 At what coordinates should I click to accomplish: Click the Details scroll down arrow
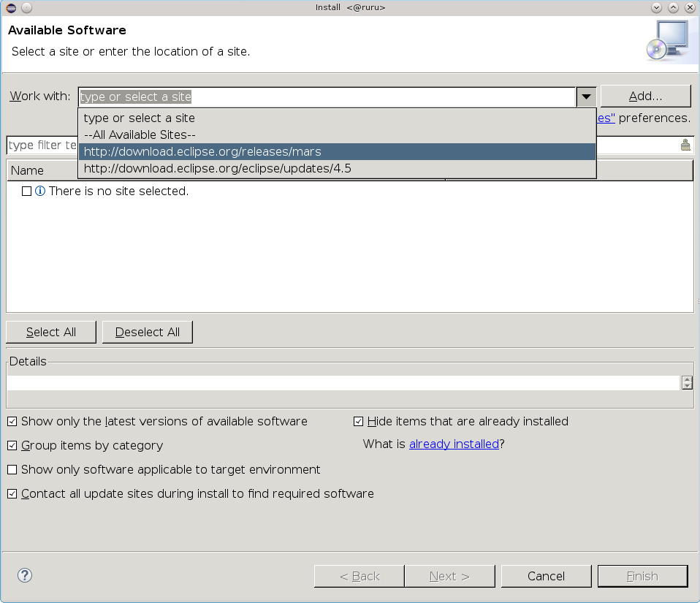coord(687,386)
